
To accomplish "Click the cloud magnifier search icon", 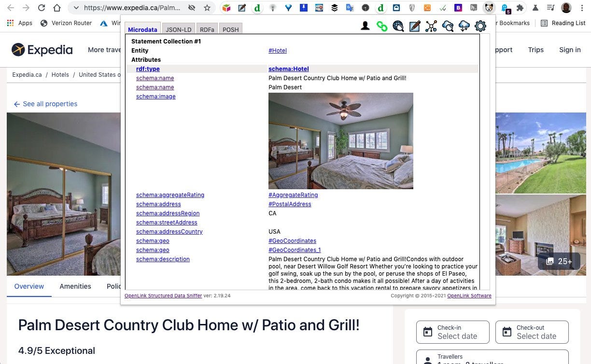I will tap(448, 26).
